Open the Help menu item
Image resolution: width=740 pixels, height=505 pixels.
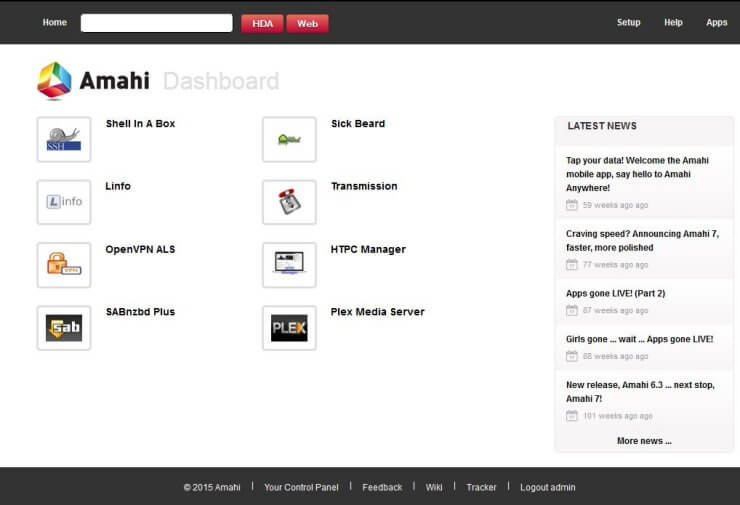tap(673, 22)
